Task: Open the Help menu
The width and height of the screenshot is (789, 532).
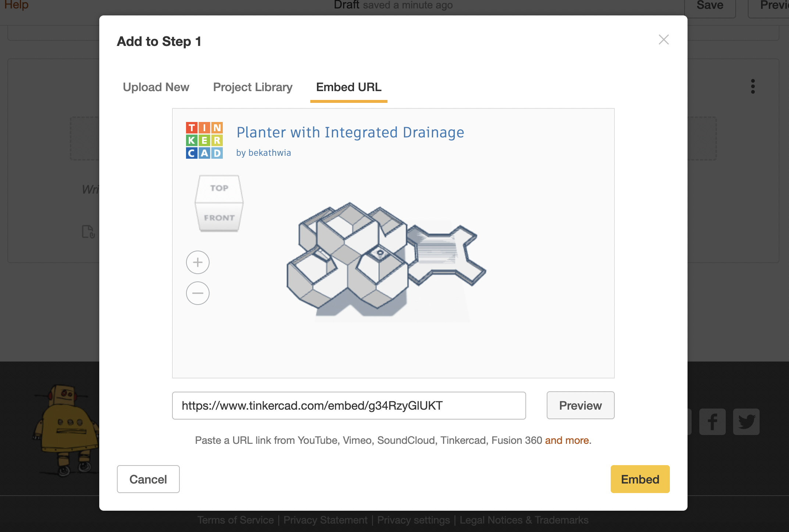Action: tap(16, 5)
